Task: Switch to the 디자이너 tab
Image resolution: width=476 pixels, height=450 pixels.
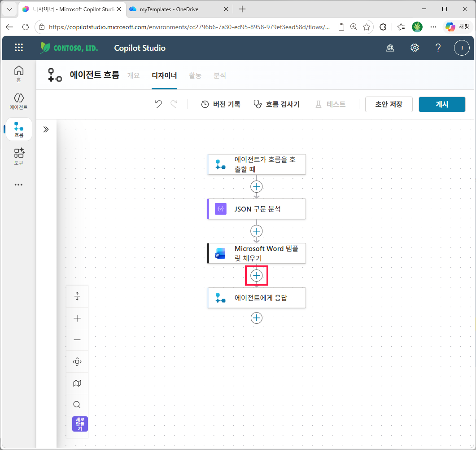Action: tap(164, 75)
